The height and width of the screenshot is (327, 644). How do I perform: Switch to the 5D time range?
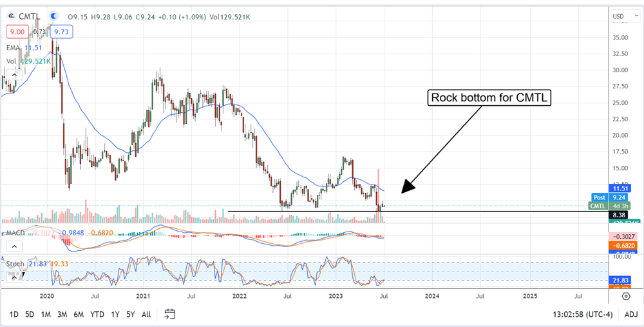30,315
